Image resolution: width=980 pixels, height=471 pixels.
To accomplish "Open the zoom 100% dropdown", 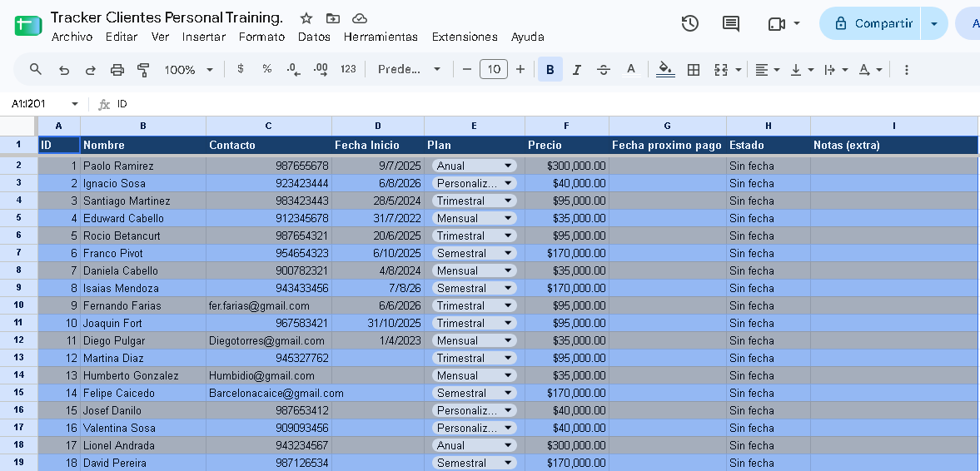I will tap(189, 69).
